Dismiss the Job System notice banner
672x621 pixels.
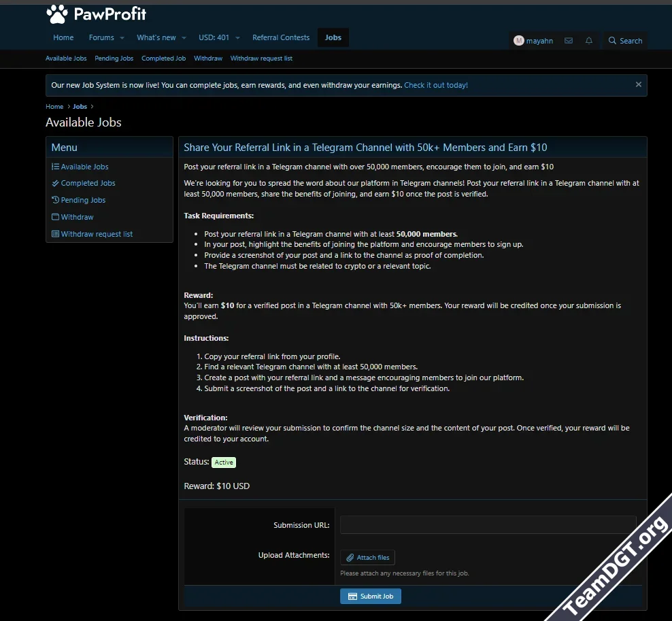638,85
